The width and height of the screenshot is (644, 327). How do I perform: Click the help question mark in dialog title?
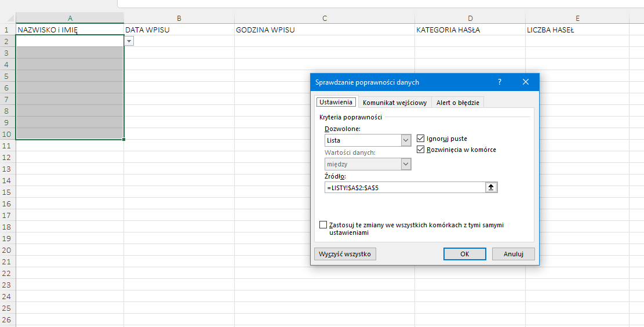click(x=500, y=82)
